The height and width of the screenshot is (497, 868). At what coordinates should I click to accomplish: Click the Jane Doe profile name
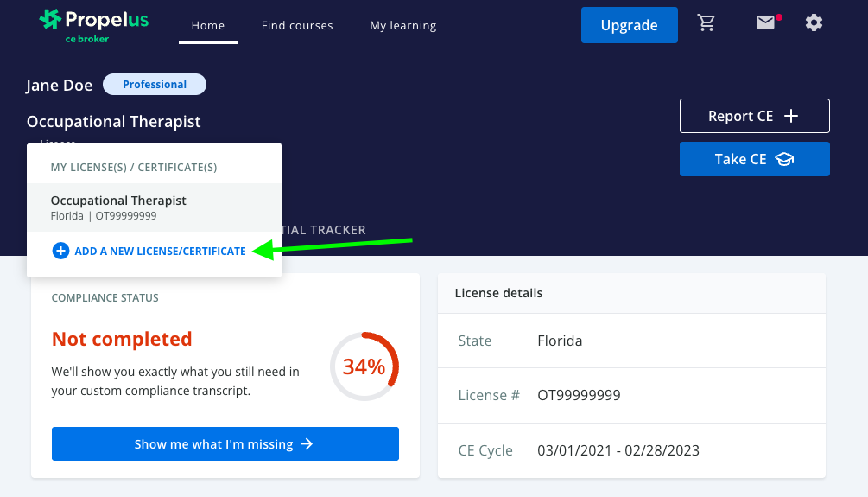point(60,85)
